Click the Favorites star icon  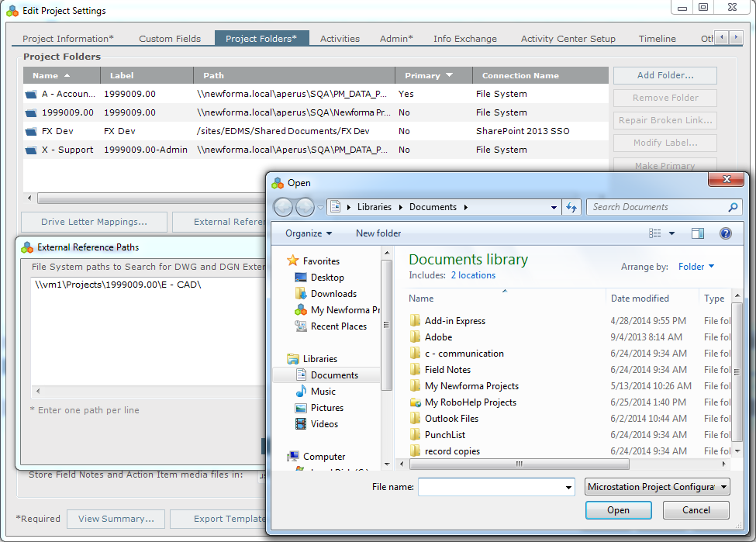click(x=292, y=261)
